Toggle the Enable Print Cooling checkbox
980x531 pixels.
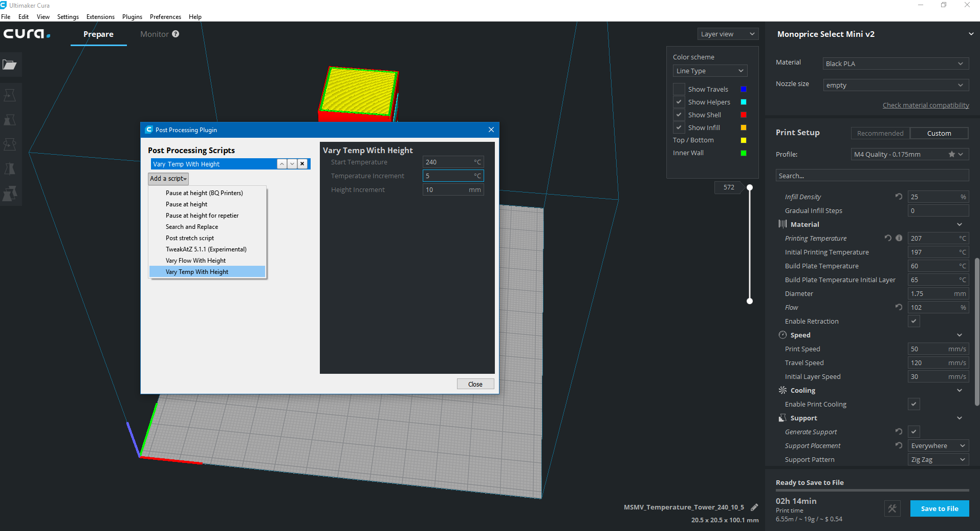point(914,404)
